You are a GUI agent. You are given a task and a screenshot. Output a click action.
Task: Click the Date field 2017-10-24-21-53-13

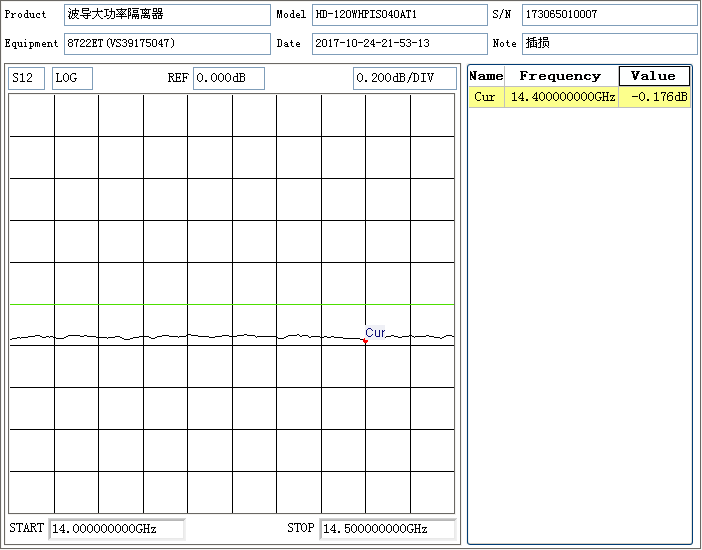coord(399,43)
